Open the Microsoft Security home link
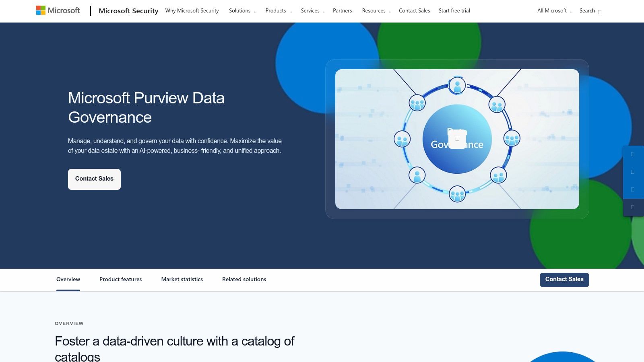 (128, 11)
